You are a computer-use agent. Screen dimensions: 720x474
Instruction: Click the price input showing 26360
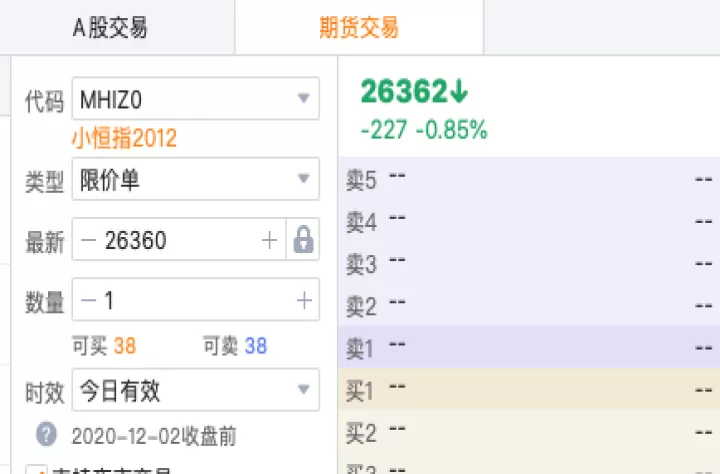tap(179, 240)
